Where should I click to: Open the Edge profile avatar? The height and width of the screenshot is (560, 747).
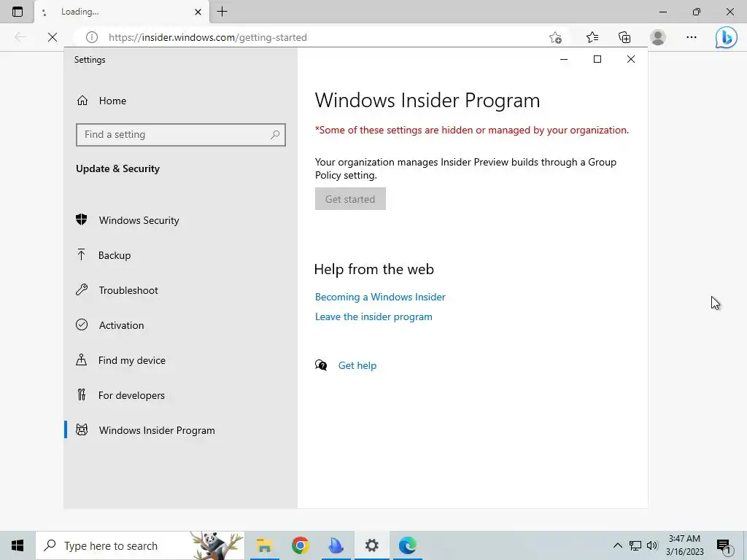click(658, 37)
